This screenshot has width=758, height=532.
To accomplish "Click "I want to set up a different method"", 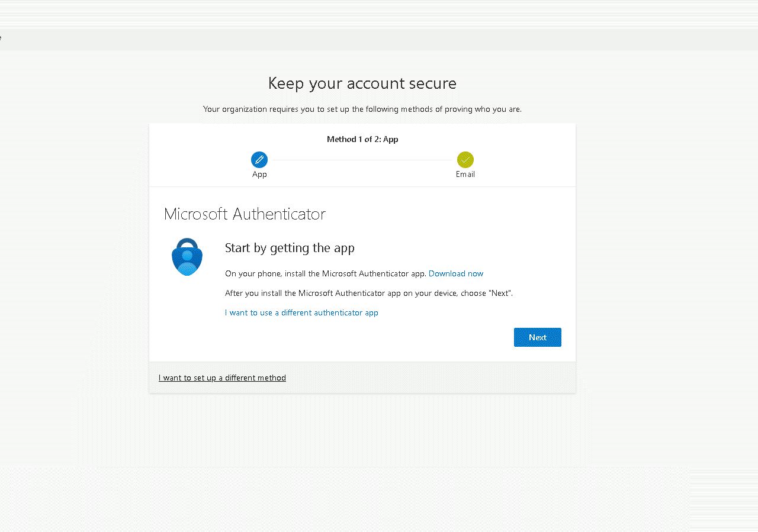I will click(222, 378).
